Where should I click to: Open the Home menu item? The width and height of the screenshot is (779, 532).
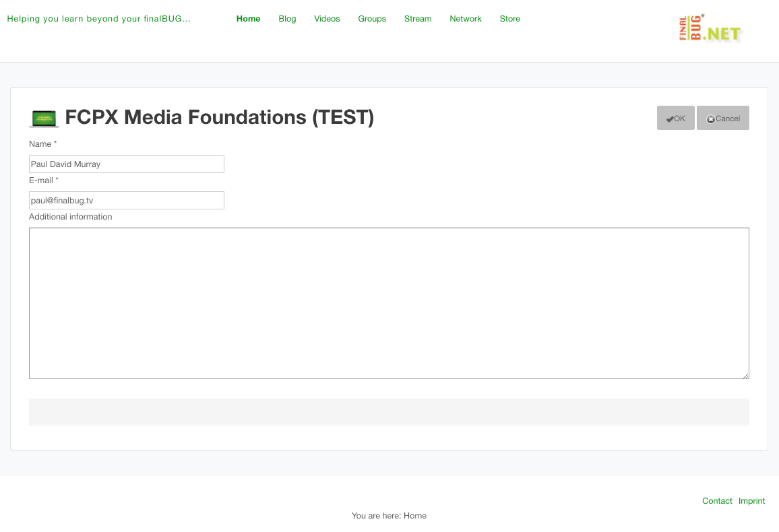(x=248, y=19)
